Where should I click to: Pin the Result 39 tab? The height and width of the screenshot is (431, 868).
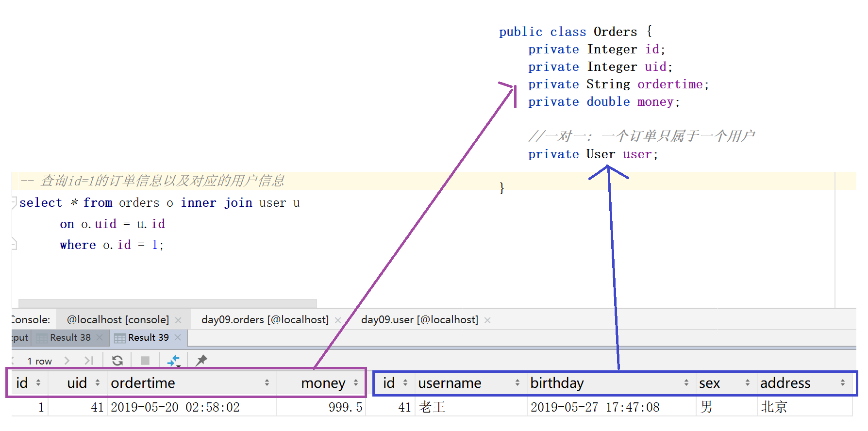tap(201, 360)
